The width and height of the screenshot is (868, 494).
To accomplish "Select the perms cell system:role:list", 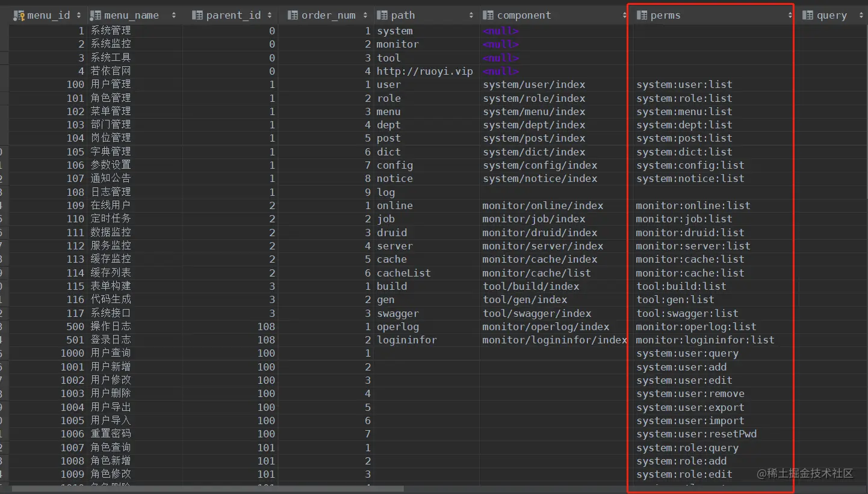I will pyautogui.click(x=684, y=98).
